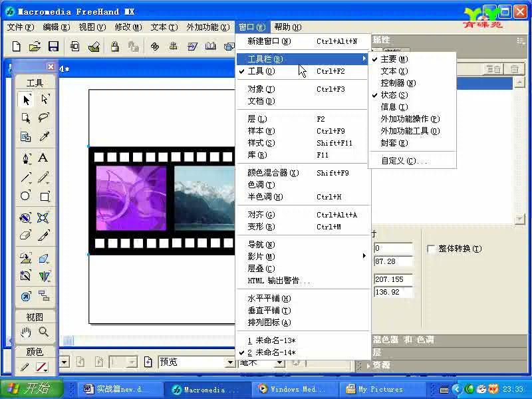Choose 新建窗口 from Window menu
The image size is (532, 399).
click(x=301, y=41)
